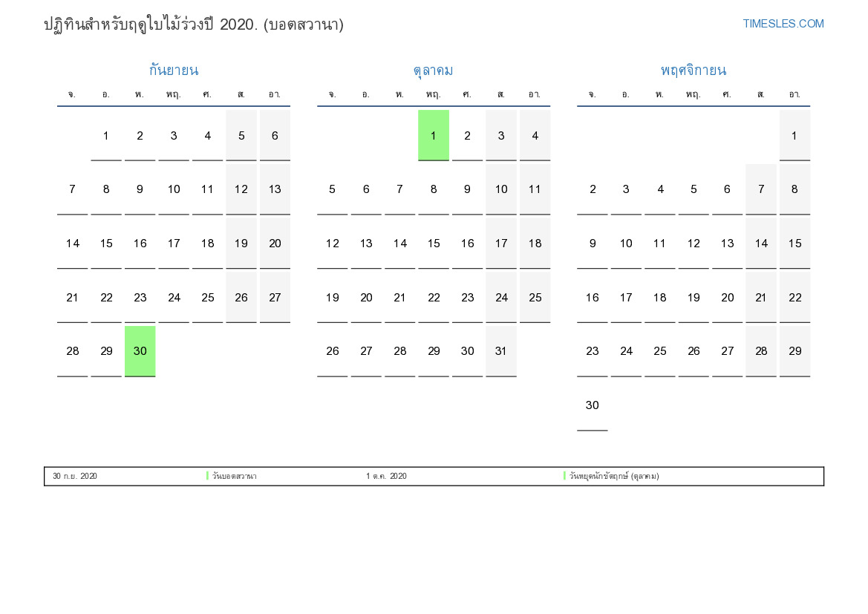Select November 30 in the calendar
Image resolution: width=868 pixels, height=614 pixels.
pos(592,405)
